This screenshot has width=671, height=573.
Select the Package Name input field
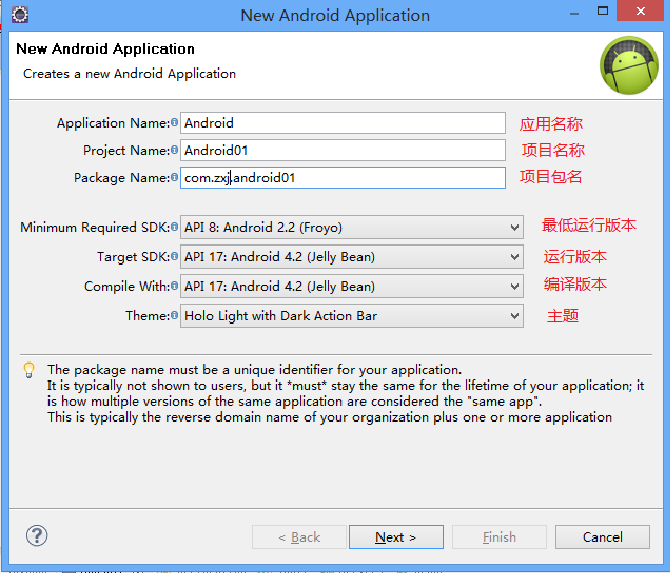343,178
